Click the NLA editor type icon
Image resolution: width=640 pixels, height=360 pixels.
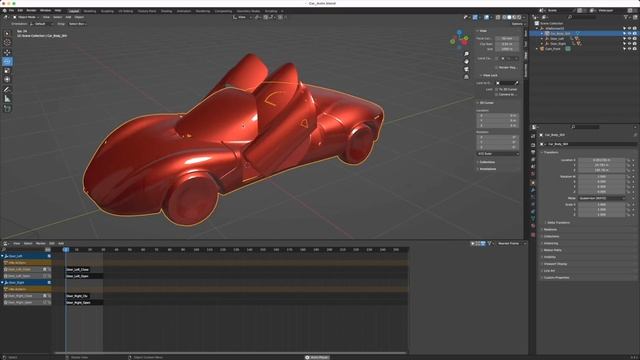click(6, 243)
